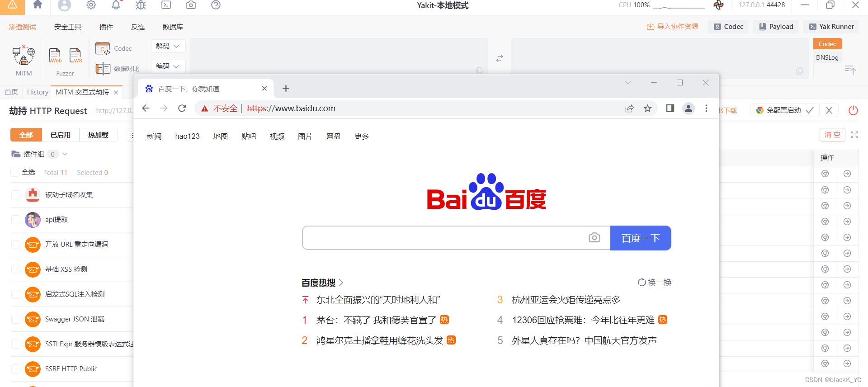
Task: Open 数据对比 data compare tool
Action: [117, 69]
